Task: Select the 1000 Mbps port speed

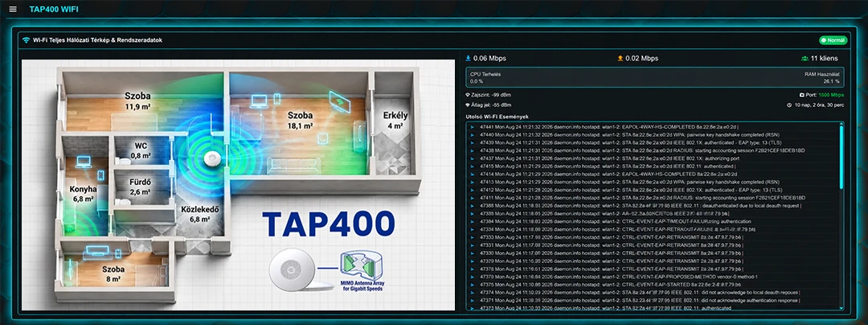Action: tap(832, 95)
